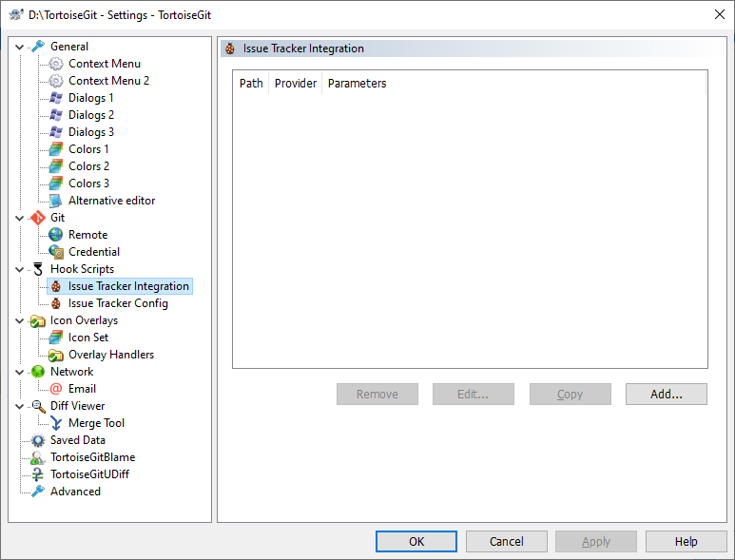735x560 pixels.
Task: Click the Git diamond logo icon
Action: tap(38, 218)
